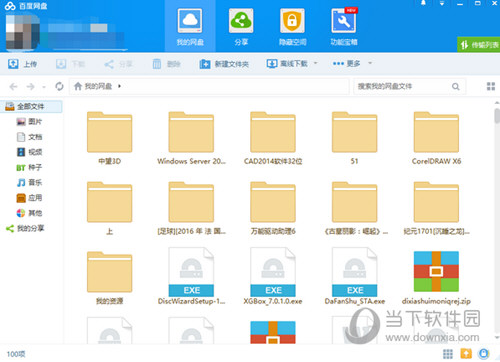Select 其他 category in sidebar
This screenshot has height=362, width=500.
(29, 213)
